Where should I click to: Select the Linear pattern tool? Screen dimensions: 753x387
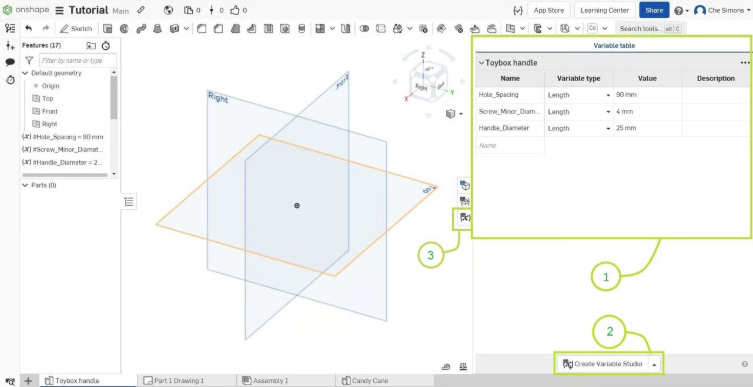[320, 28]
